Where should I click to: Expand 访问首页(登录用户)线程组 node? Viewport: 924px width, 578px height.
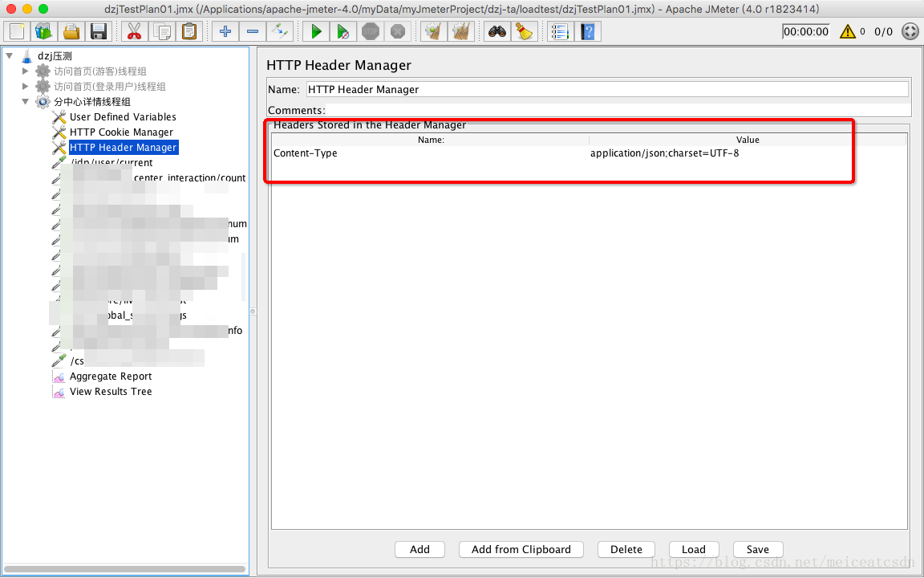[25, 87]
